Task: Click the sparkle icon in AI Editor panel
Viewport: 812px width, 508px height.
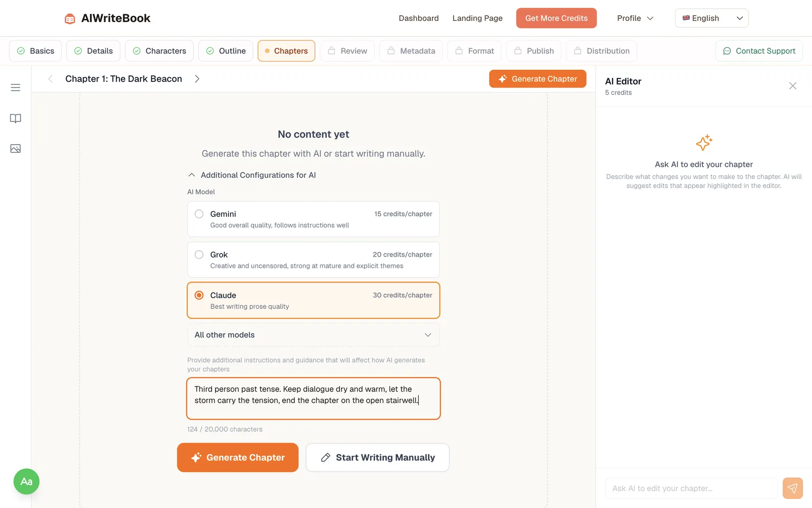Action: point(704,143)
